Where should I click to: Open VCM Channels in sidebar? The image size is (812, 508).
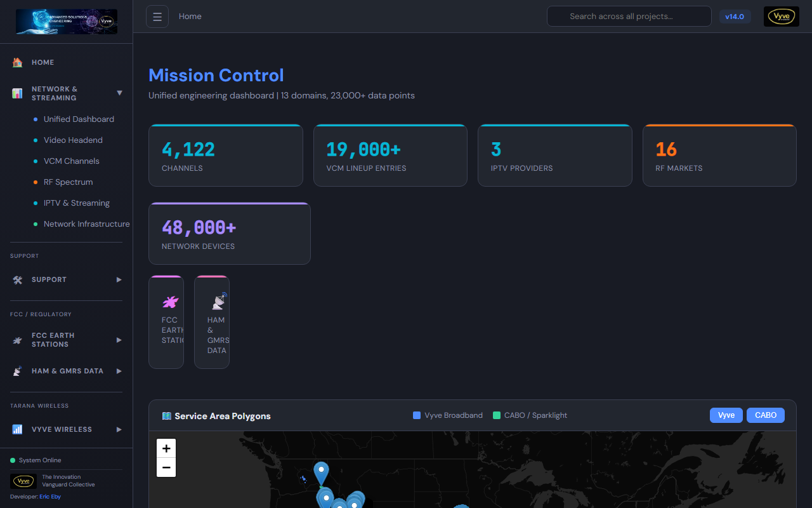pyautogui.click(x=71, y=161)
